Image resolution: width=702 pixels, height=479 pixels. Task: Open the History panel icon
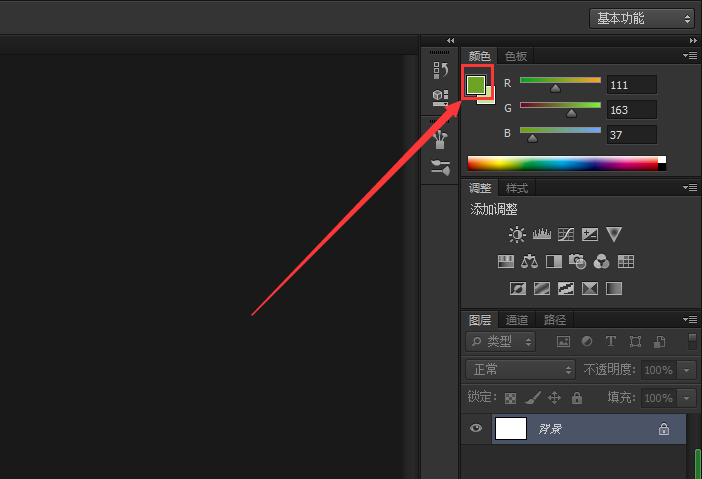441,70
